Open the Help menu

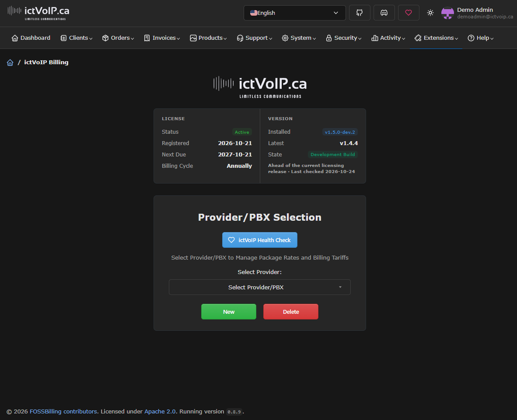point(480,38)
